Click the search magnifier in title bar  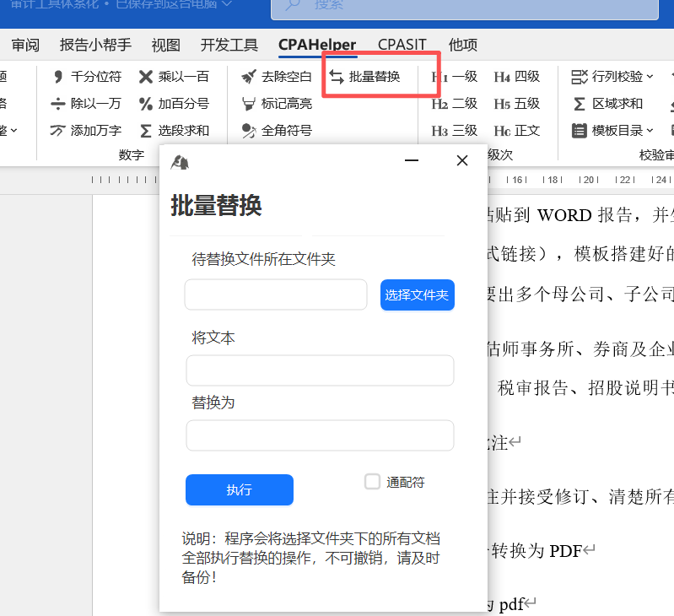click(293, 5)
